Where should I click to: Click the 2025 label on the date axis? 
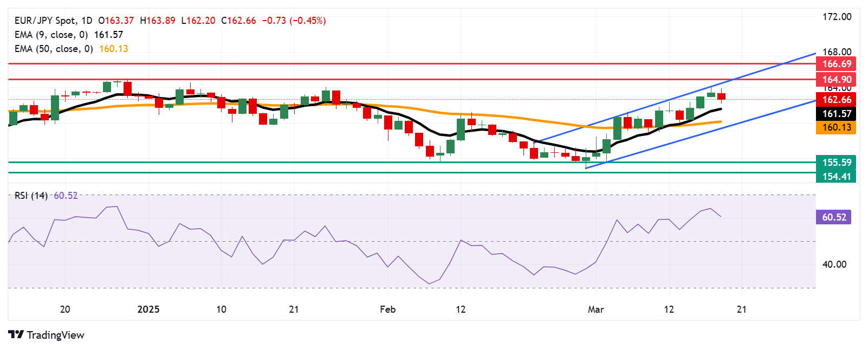point(148,309)
